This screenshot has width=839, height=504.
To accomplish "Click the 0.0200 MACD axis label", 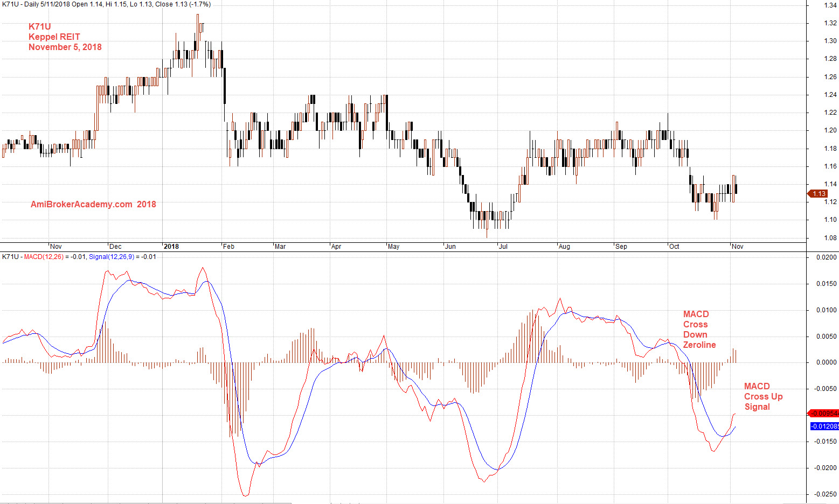I will click(x=827, y=257).
